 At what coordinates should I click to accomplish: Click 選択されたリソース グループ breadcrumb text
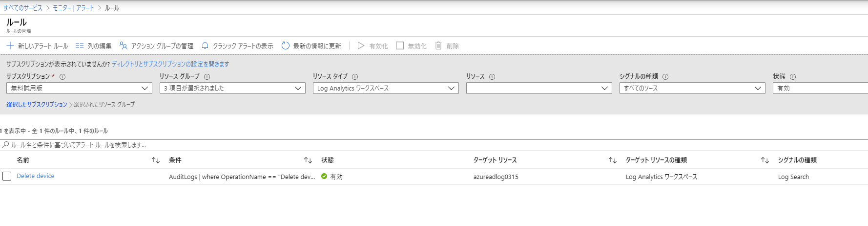coord(104,104)
